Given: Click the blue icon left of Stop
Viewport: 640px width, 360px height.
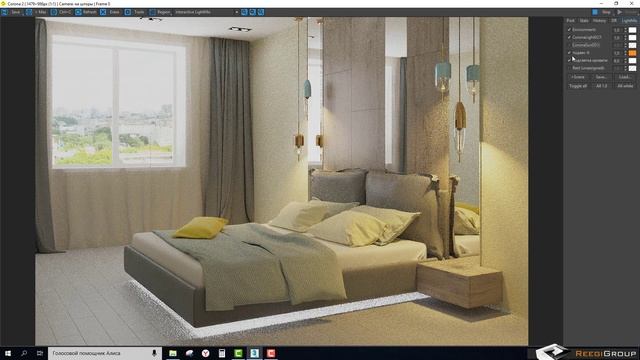Looking at the screenshot, I should pos(595,12).
